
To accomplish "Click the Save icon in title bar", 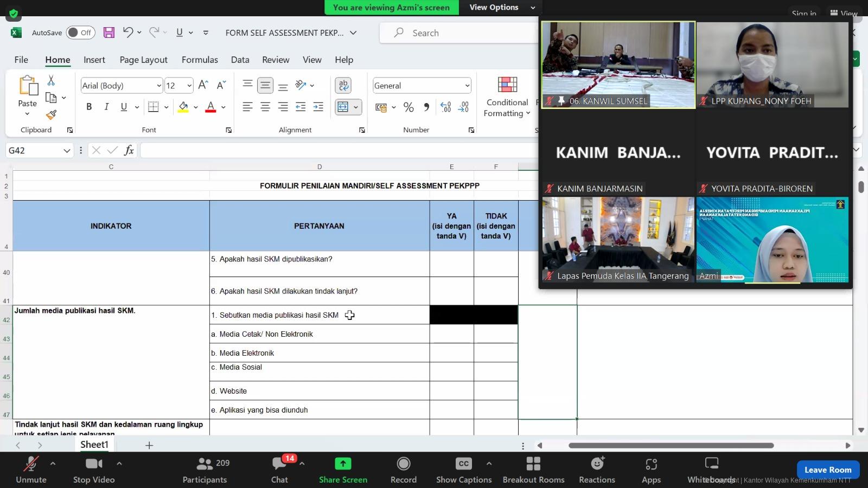I will (109, 33).
